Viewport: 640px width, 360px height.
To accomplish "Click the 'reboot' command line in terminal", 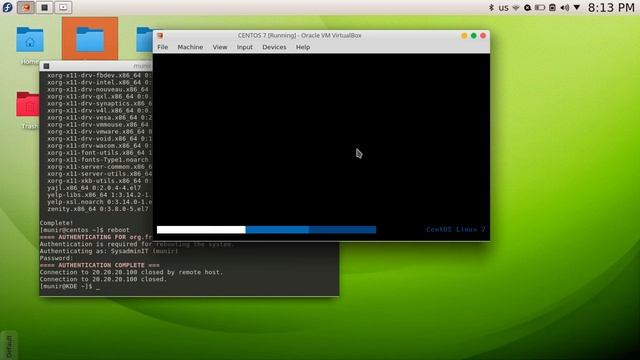I will tap(84, 230).
